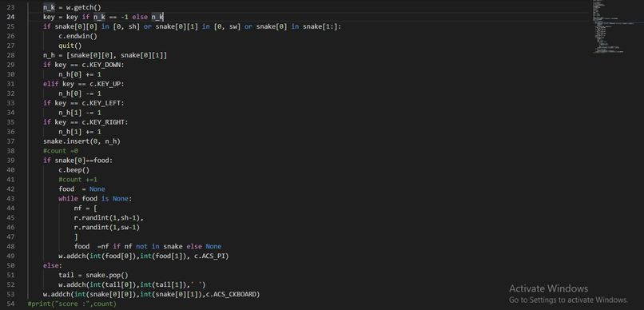Viewport: 644px width, 310px height.
Task: Click the 'n_h[1] += 1' line
Action: (79, 131)
